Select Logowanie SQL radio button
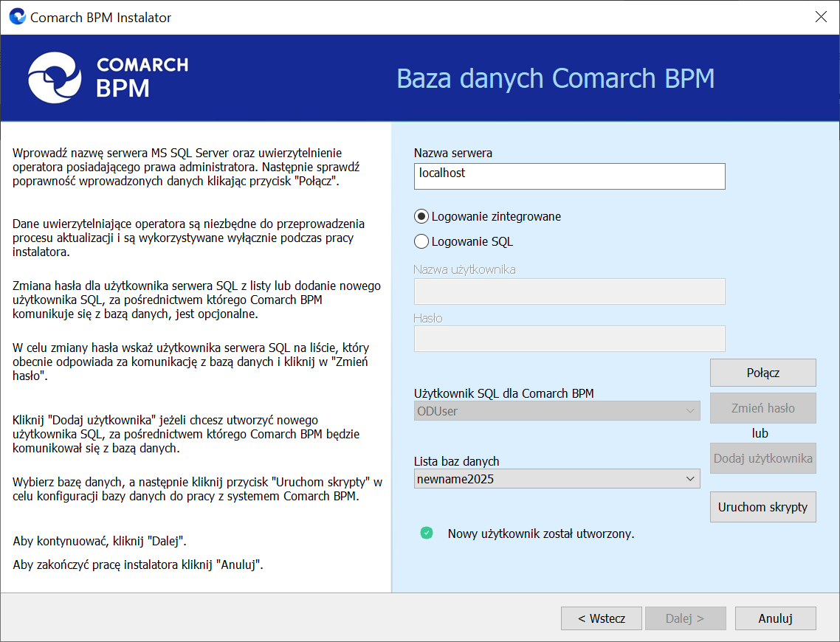The width and height of the screenshot is (840, 642). 421,241
